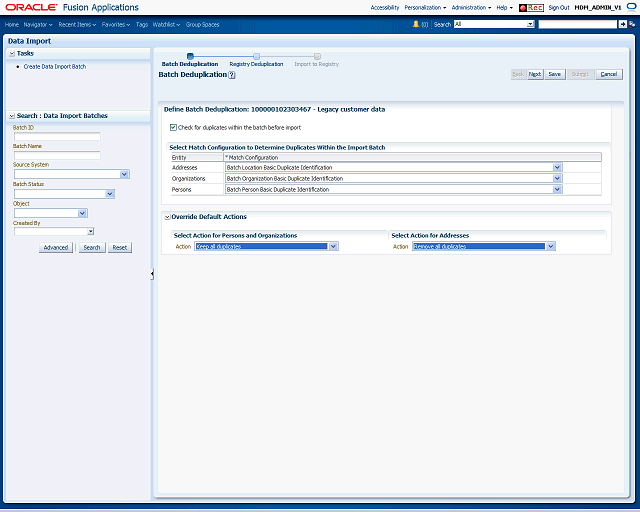
Task: Open the Created By dropdown
Action: [91, 232]
